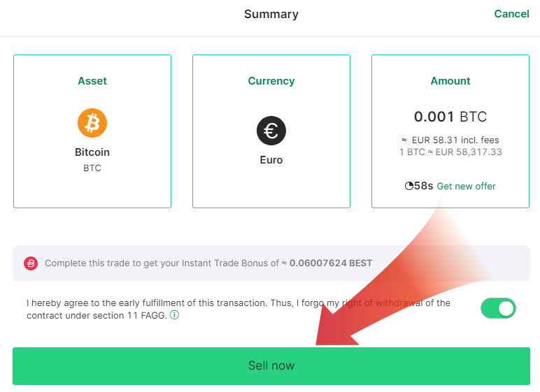Request a new offer via Get new offer
Screen dimensions: 540x392
click(x=466, y=186)
